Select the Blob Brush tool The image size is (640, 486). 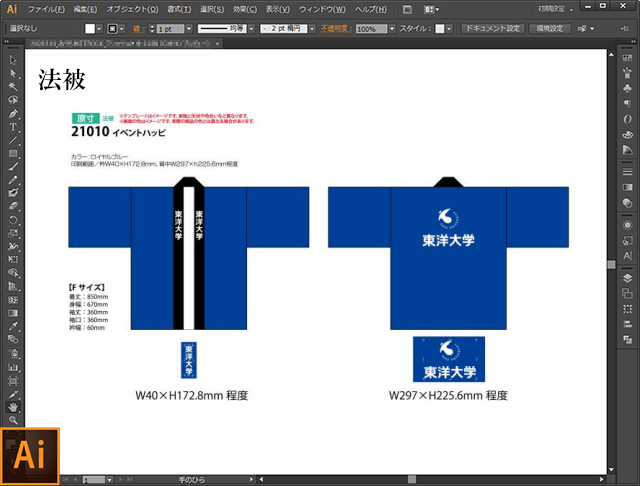[x=13, y=193]
